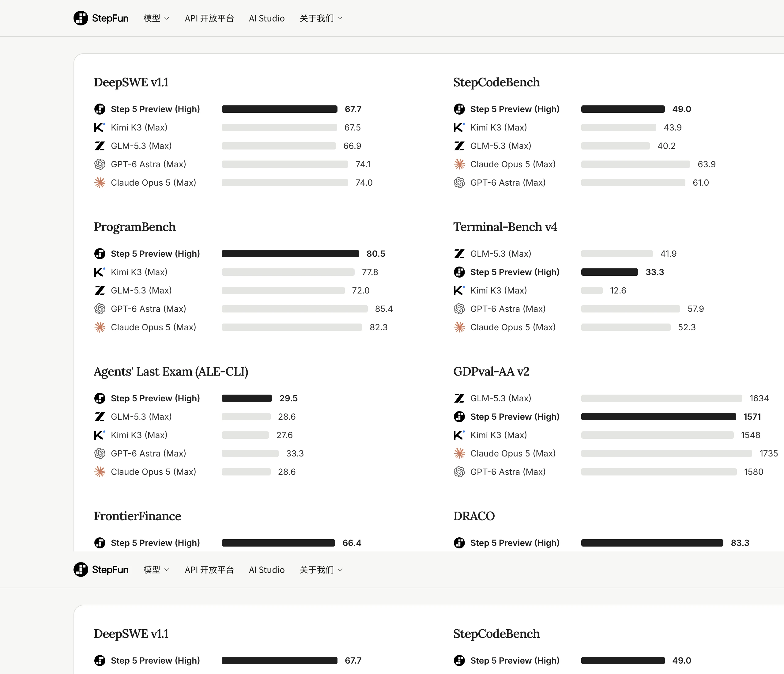Select API 开放平台 in the lower repeated header
The width and height of the screenshot is (784, 674).
pyautogui.click(x=209, y=570)
